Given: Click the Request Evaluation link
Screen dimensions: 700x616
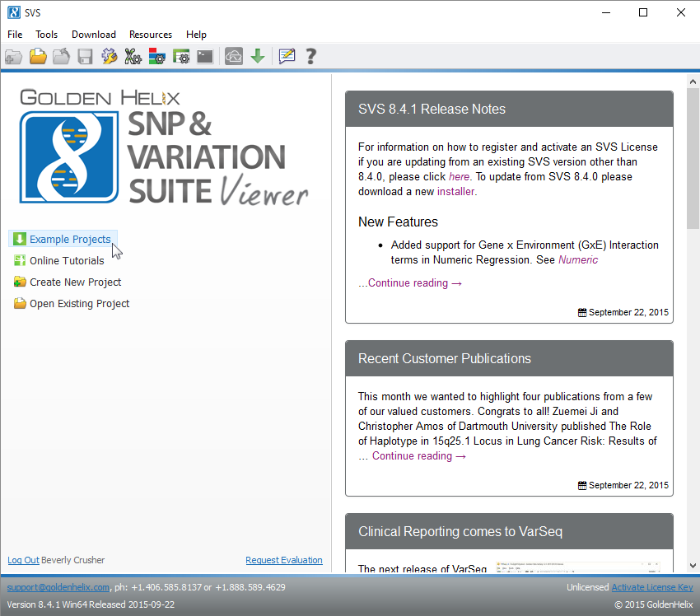Looking at the screenshot, I should click(x=283, y=560).
